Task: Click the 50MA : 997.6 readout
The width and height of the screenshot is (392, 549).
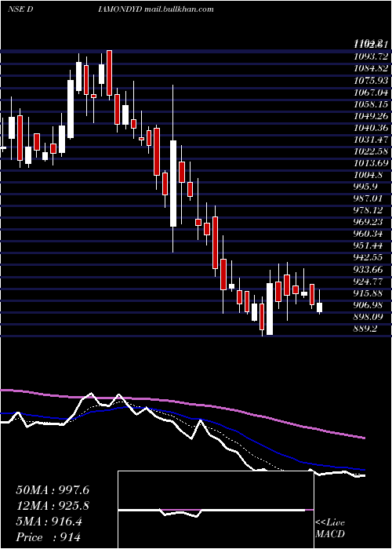Action: coord(53,490)
